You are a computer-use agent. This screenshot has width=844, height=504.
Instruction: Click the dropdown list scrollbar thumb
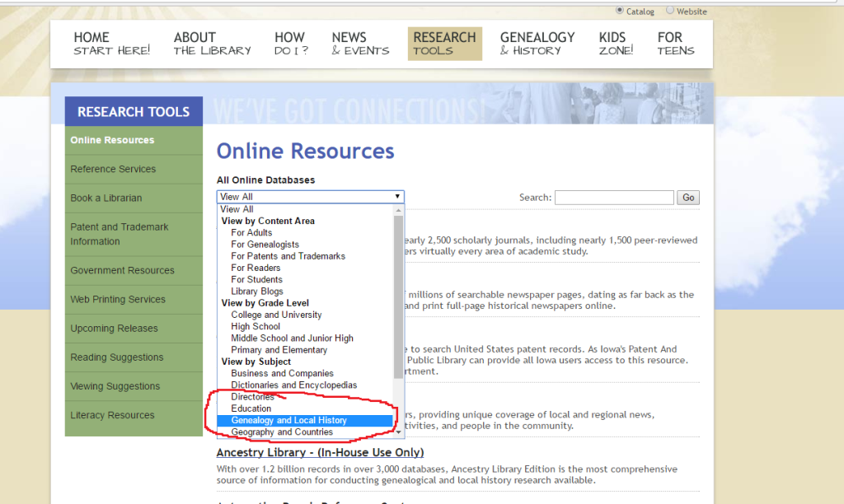pyautogui.click(x=399, y=296)
